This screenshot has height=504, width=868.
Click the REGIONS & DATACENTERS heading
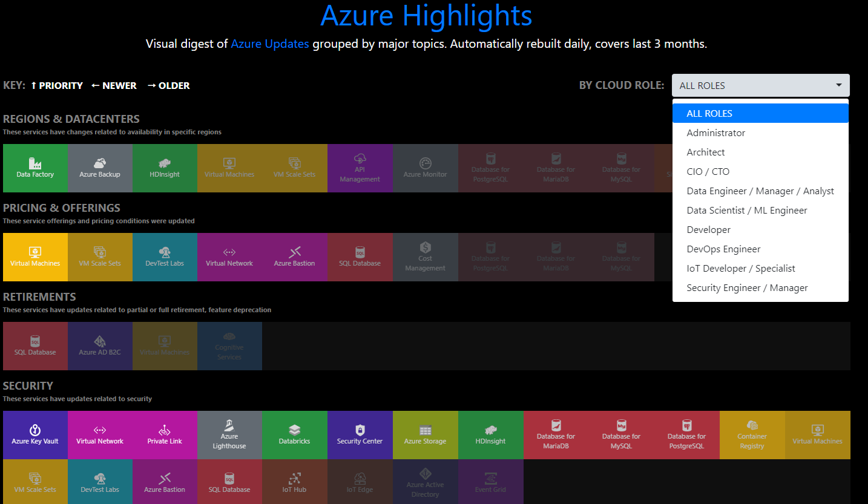pyautogui.click(x=71, y=119)
